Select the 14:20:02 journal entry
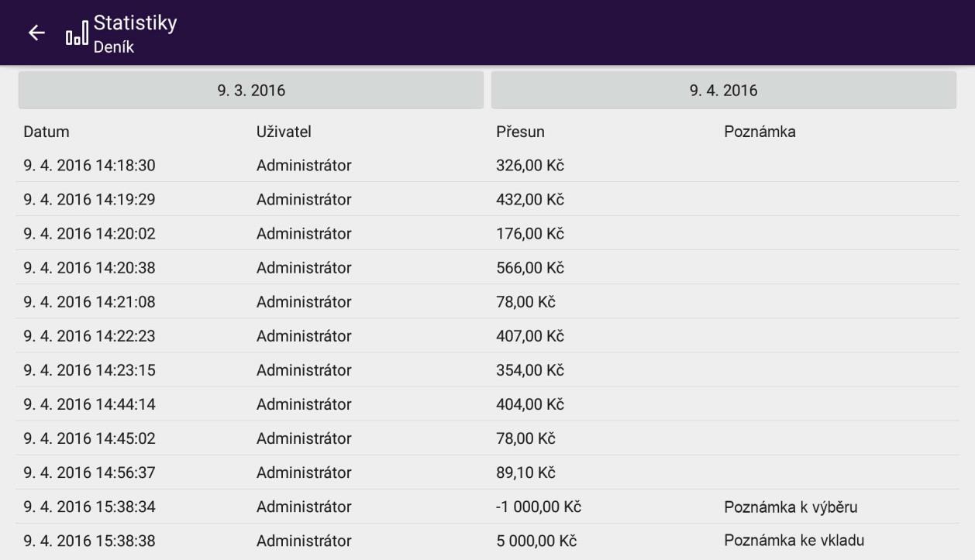This screenshot has height=560, width=975. coord(89,233)
